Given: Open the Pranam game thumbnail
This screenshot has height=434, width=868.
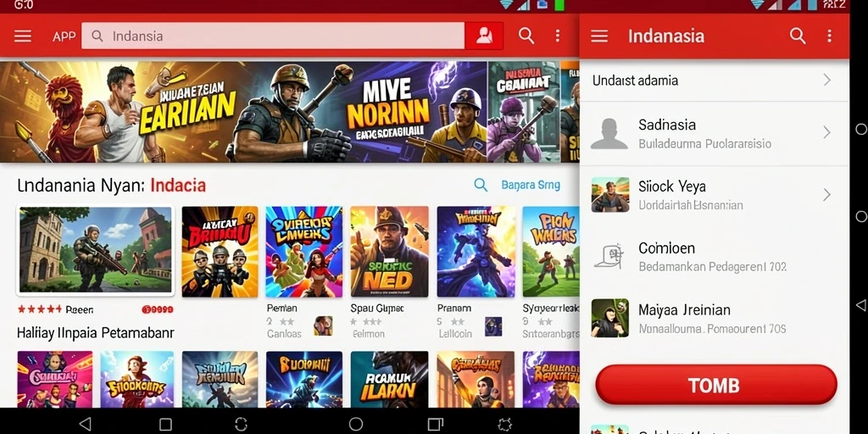Looking at the screenshot, I should click(476, 251).
